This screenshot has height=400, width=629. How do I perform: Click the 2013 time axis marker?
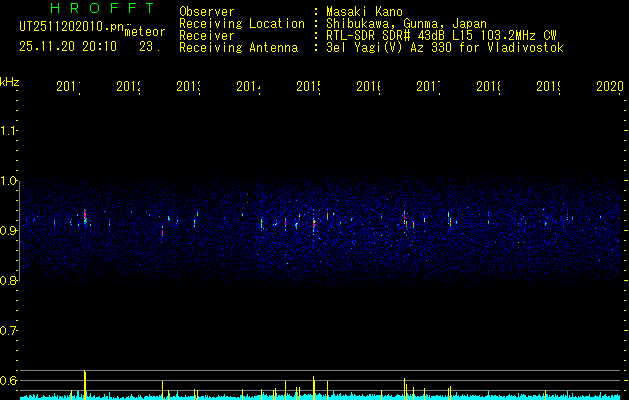point(189,86)
